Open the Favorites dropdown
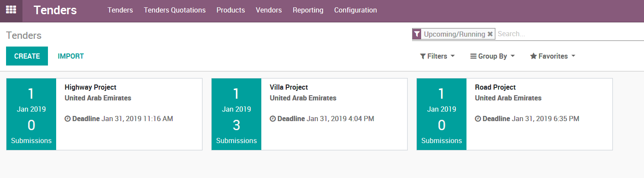 pyautogui.click(x=552, y=56)
